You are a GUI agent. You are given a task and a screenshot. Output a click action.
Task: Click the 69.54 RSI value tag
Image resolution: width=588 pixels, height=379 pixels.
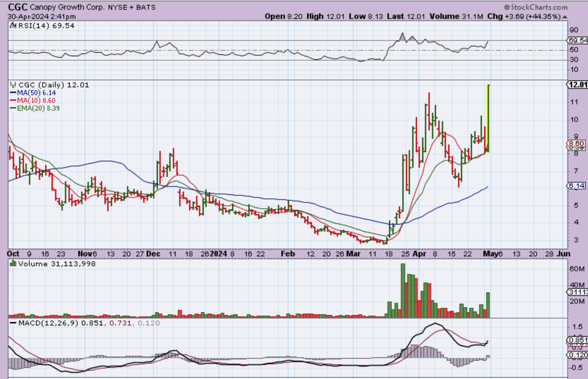tap(578, 41)
